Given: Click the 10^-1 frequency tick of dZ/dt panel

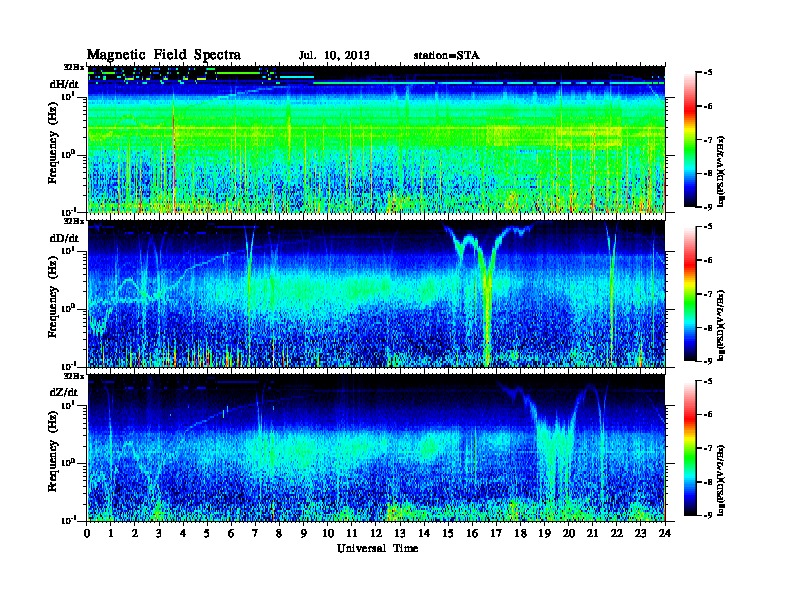Looking at the screenshot, I should (x=67, y=520).
